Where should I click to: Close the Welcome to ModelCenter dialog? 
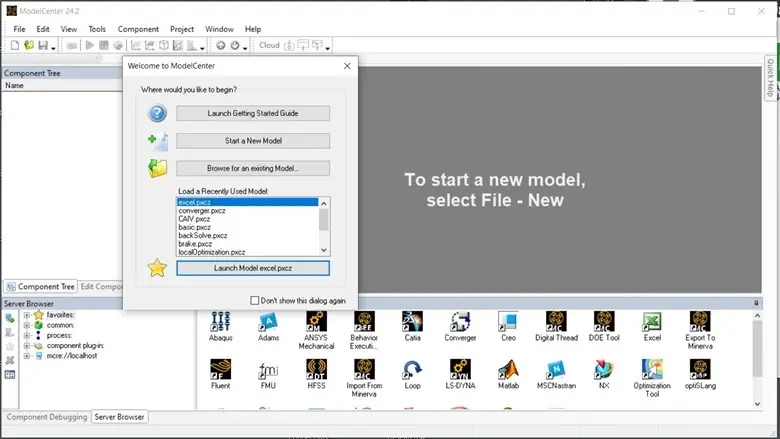coord(347,66)
